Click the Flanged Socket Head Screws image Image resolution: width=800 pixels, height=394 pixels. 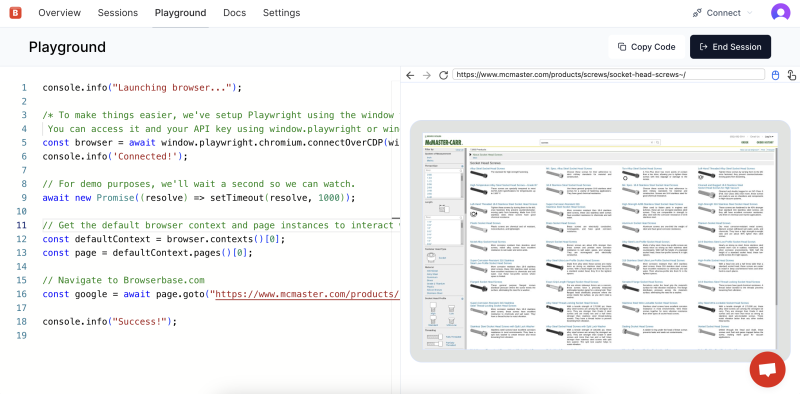coord(479,288)
